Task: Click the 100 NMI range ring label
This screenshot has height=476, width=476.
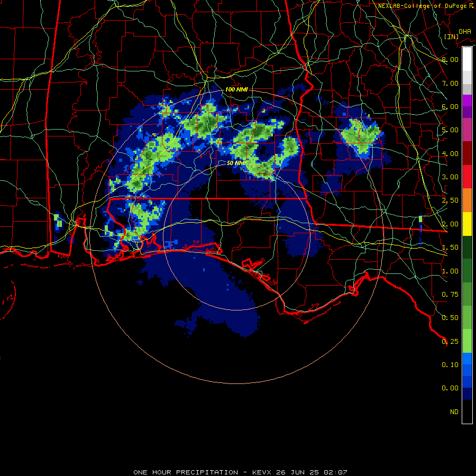Action: point(236,89)
